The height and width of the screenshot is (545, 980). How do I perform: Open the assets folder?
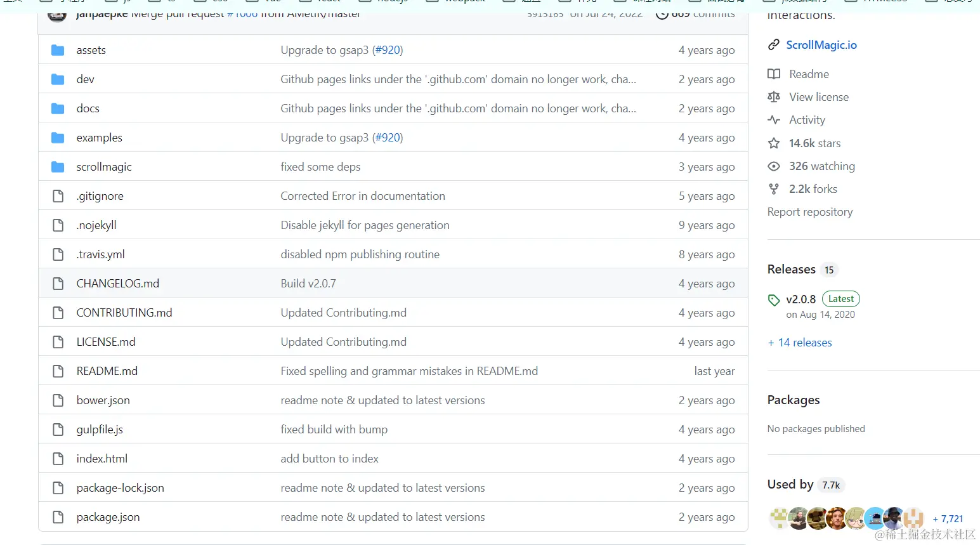[91, 50]
